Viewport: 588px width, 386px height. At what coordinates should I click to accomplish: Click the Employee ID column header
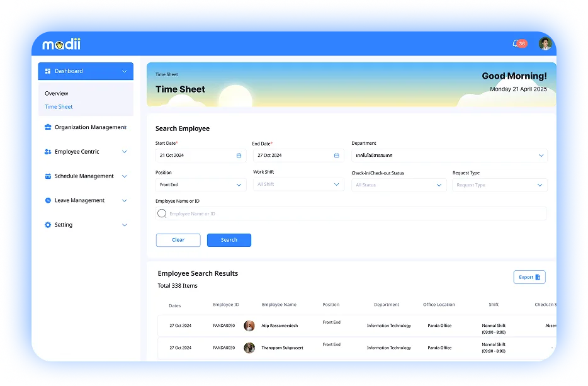click(226, 305)
